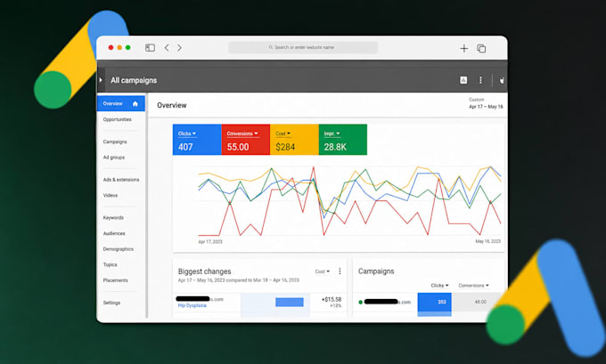Open Placements in the side navigation
Image resolution: width=606 pixels, height=364 pixels.
click(x=115, y=280)
